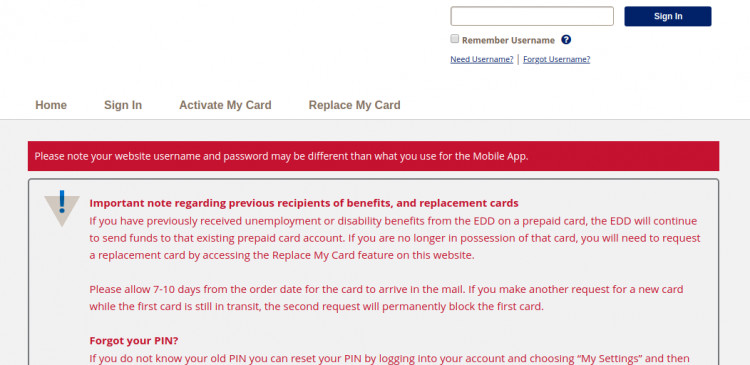Open the question mark help icon
Screen dimensions: 750x365
(x=566, y=40)
